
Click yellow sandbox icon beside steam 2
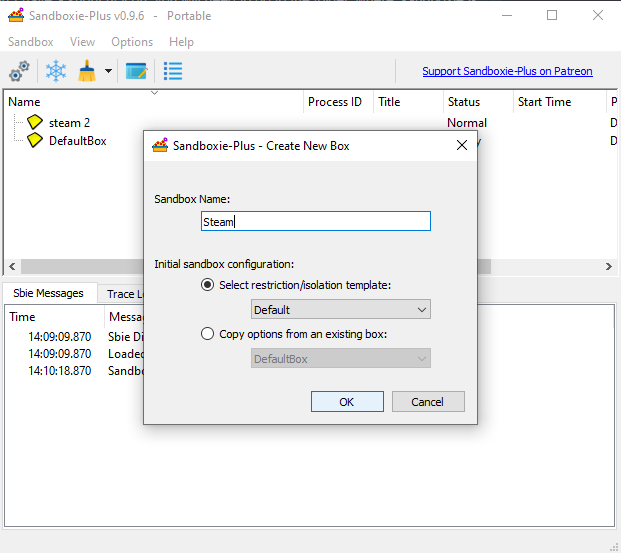pyautogui.click(x=35, y=122)
